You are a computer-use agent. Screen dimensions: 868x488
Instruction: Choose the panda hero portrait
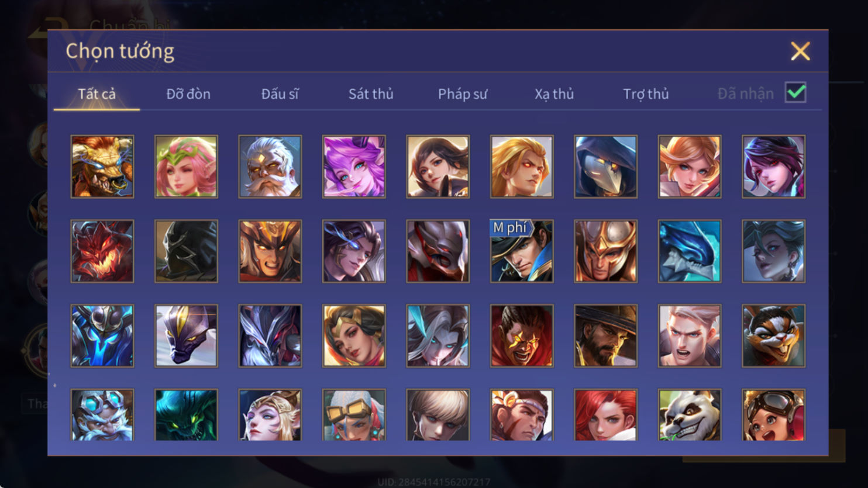[x=690, y=414]
